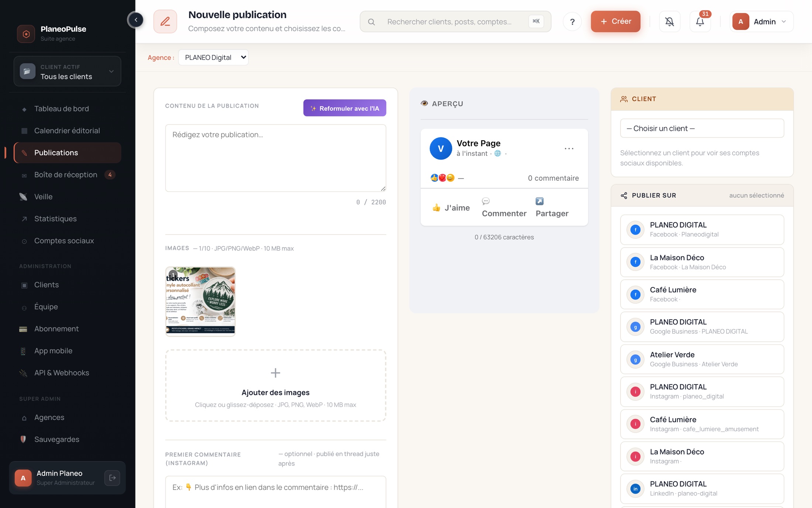Select Atelier Verde Google Business account
The height and width of the screenshot is (508, 812).
[x=702, y=359]
